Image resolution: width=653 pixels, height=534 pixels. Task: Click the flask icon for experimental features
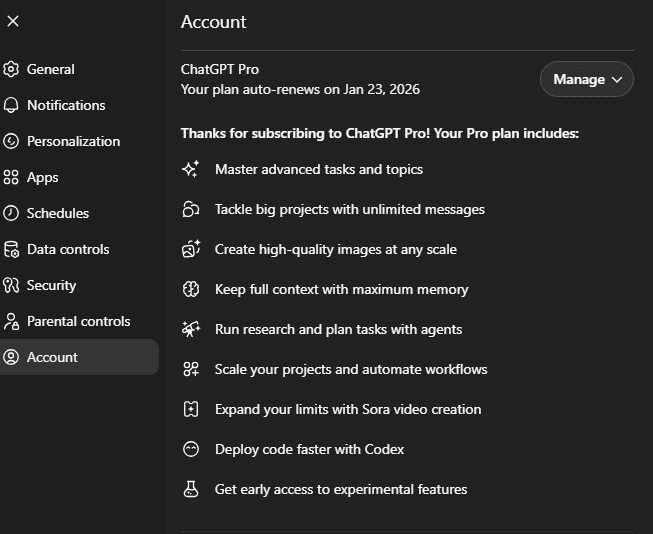(191, 489)
